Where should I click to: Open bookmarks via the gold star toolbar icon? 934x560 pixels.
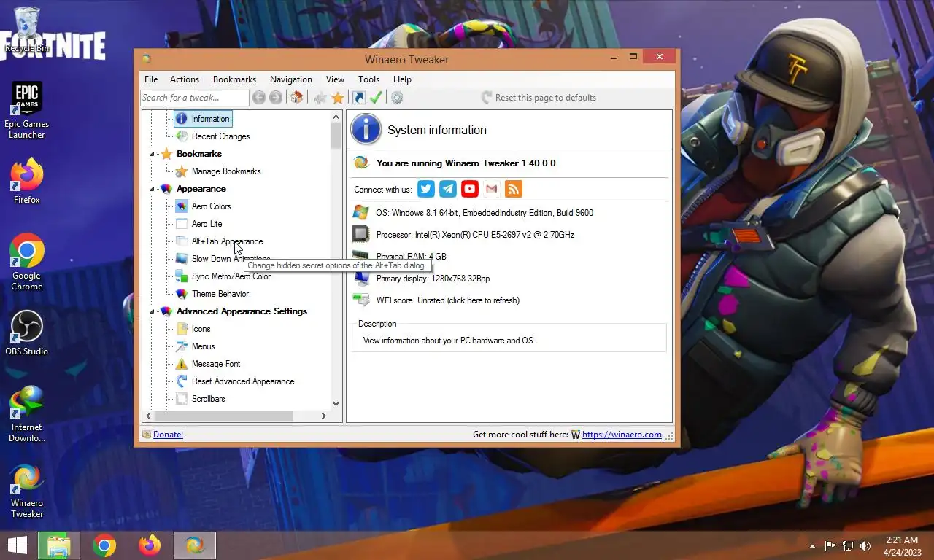pyautogui.click(x=338, y=98)
